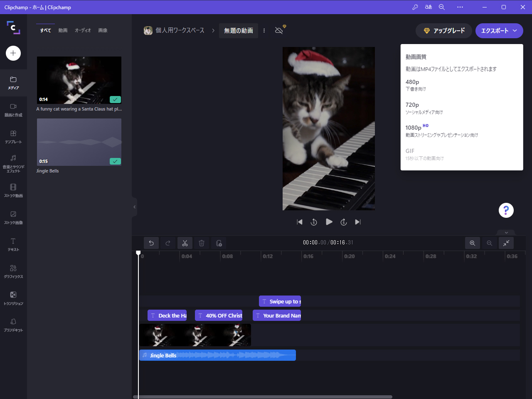
Task: Collapse the timeline with chevron below help
Action: point(506,232)
